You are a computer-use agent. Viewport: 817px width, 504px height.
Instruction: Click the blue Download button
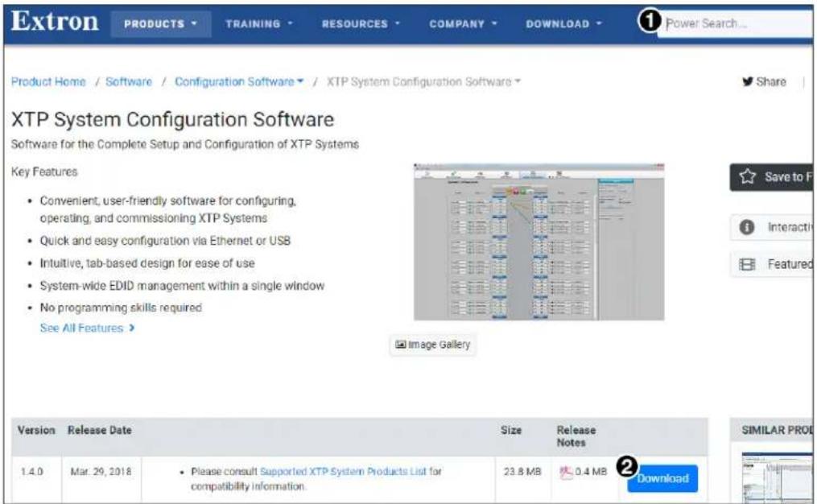pos(662,478)
